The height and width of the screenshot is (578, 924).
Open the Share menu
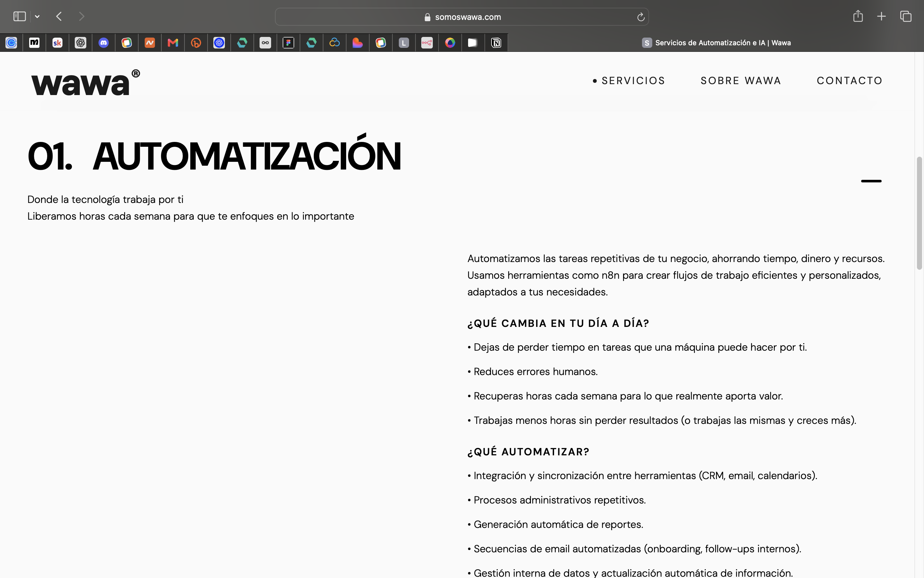858,16
